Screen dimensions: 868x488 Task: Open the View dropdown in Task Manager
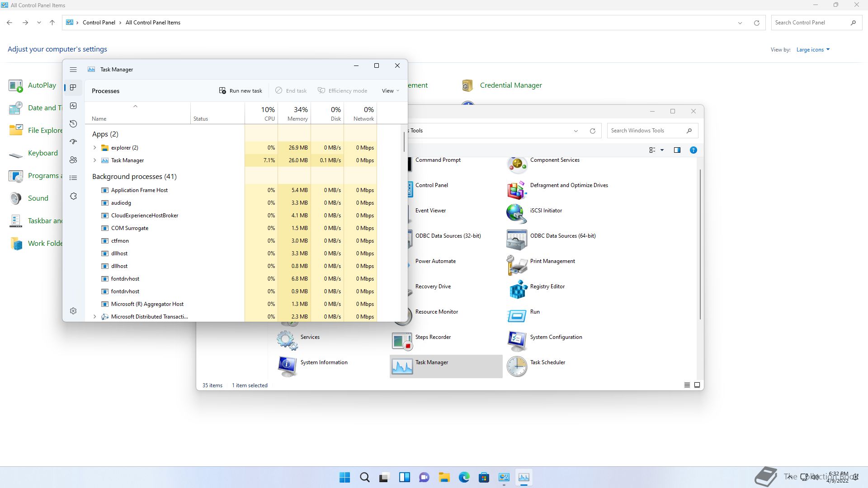391,91
